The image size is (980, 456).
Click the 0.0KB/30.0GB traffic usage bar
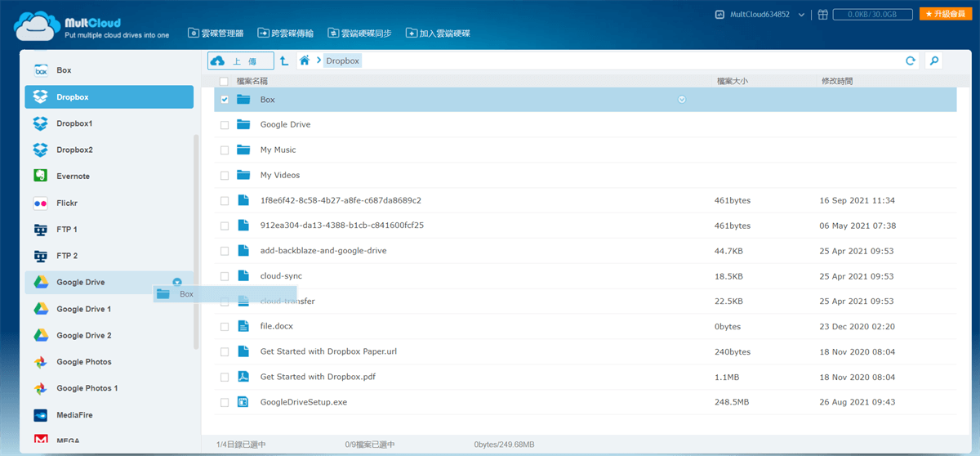tap(872, 15)
